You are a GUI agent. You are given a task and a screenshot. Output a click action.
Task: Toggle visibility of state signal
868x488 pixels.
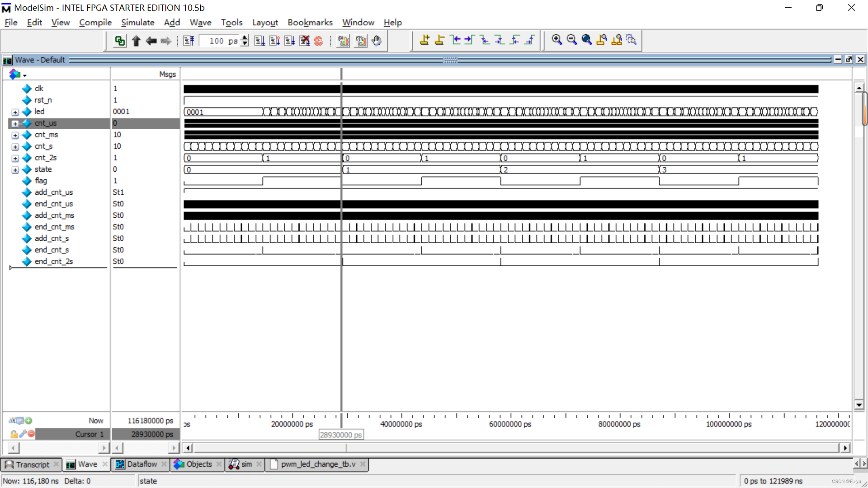[x=15, y=169]
